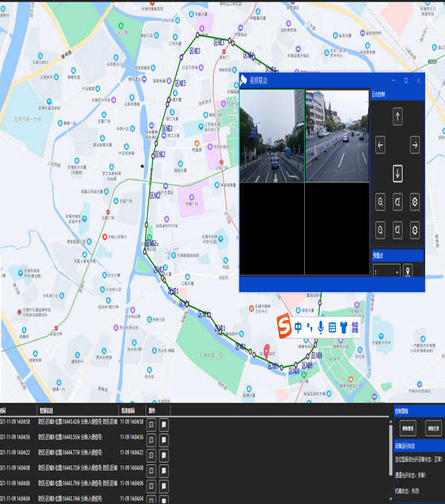Click alarm list scrollbar up arrow
Image resolution: width=445 pixels, height=504 pixels.
391,422
